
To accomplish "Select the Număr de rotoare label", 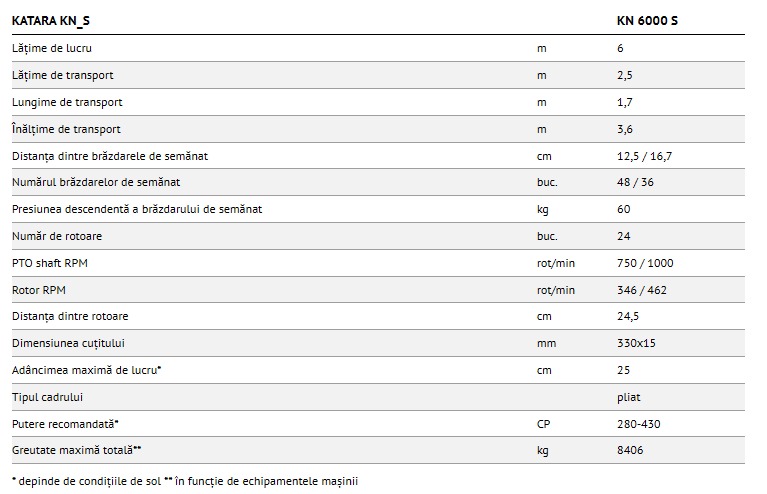I will [57, 236].
